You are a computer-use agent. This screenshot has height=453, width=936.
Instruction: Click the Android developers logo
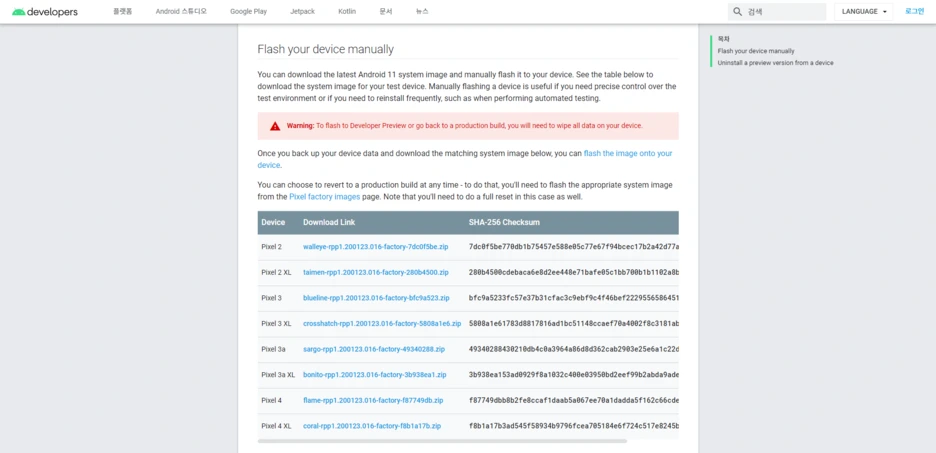[x=45, y=12]
